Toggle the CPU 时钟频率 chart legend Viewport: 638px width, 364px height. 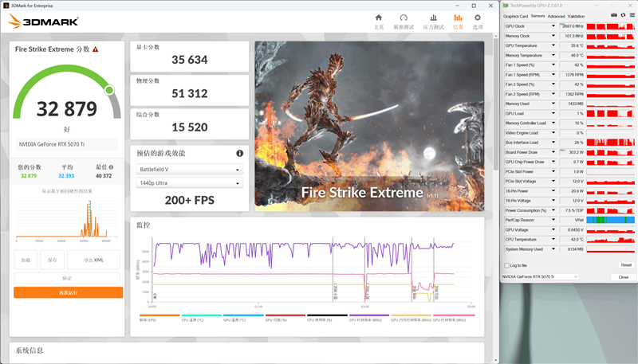[x=369, y=318]
